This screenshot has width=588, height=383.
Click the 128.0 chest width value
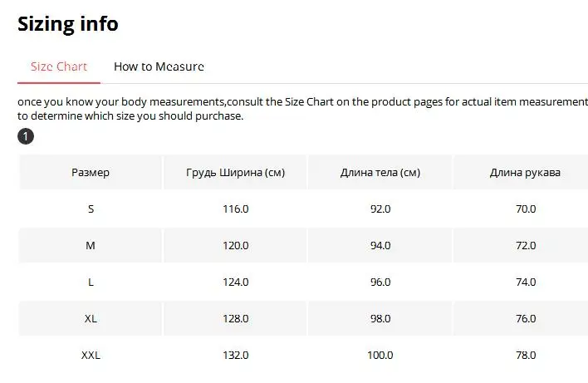tap(236, 319)
